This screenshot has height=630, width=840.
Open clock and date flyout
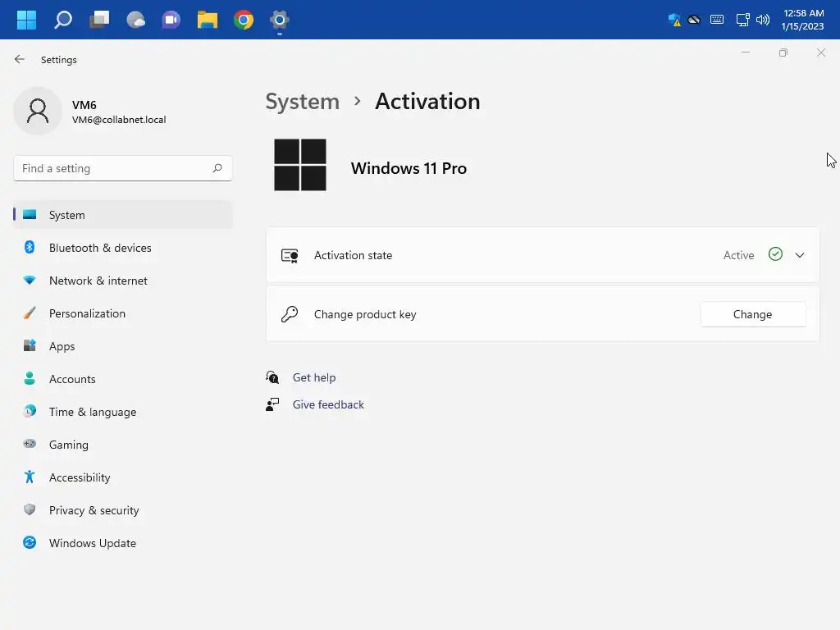tap(802, 20)
